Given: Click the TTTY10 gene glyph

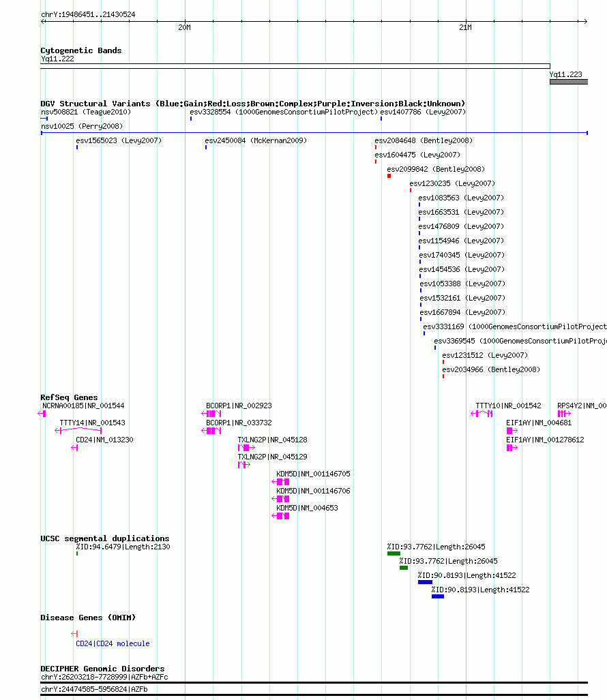Looking at the screenshot, I should point(482,414).
